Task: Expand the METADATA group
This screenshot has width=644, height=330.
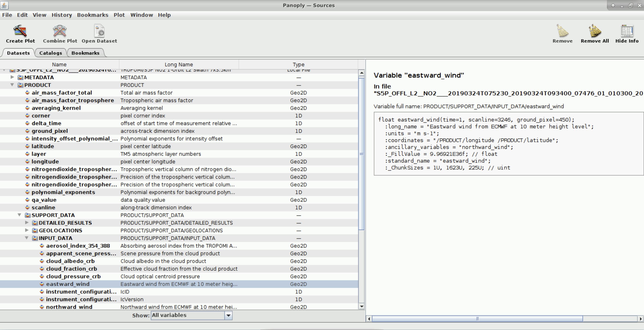Action: pyautogui.click(x=12, y=77)
